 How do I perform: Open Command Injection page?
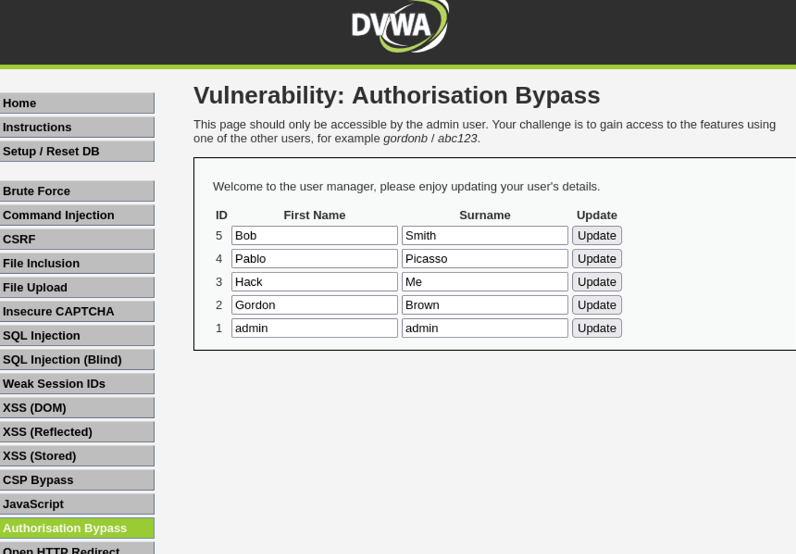pos(77,215)
